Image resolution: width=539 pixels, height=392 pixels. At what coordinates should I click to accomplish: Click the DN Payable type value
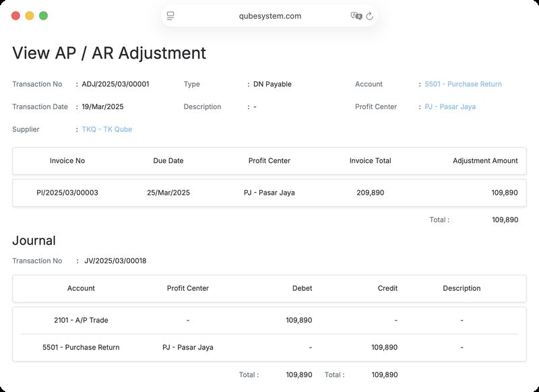tap(272, 84)
